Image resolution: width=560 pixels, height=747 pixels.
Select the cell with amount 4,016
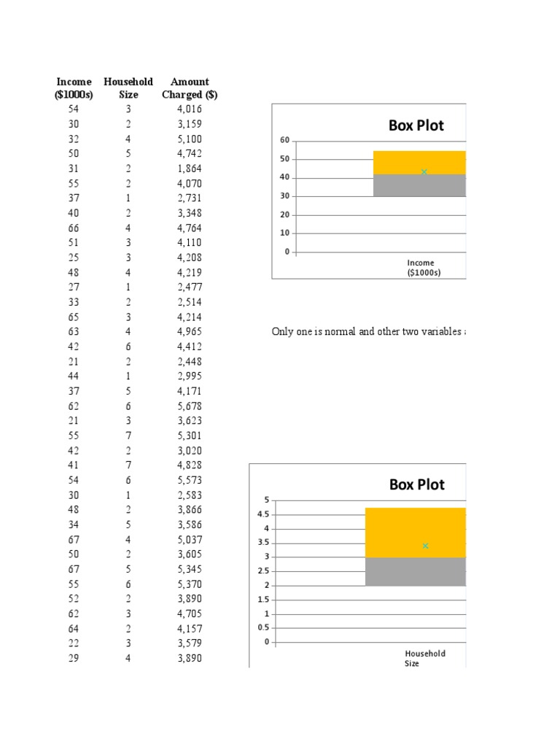pos(190,109)
